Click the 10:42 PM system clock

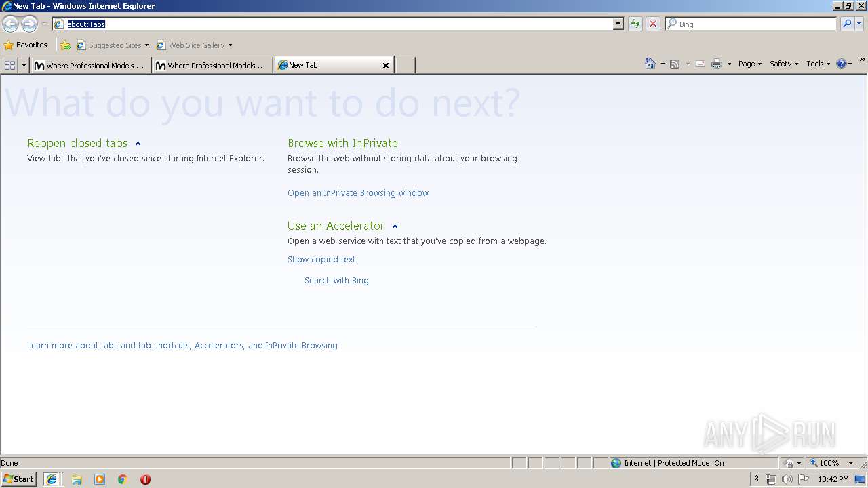tap(833, 479)
